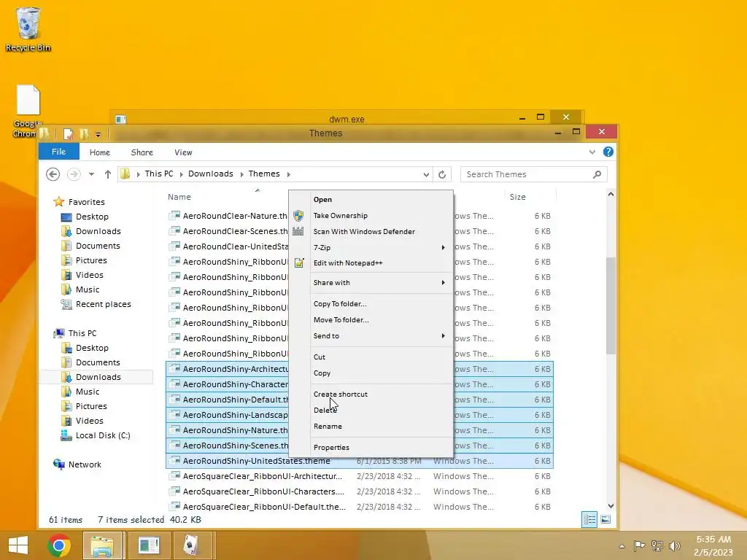
Task: Open the Start menu
Action: click(x=18, y=545)
